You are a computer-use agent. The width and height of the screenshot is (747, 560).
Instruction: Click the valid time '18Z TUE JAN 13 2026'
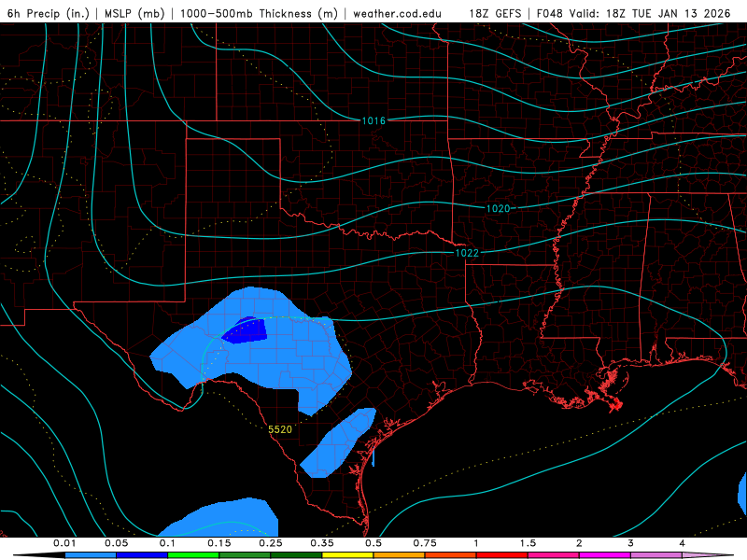pos(668,13)
